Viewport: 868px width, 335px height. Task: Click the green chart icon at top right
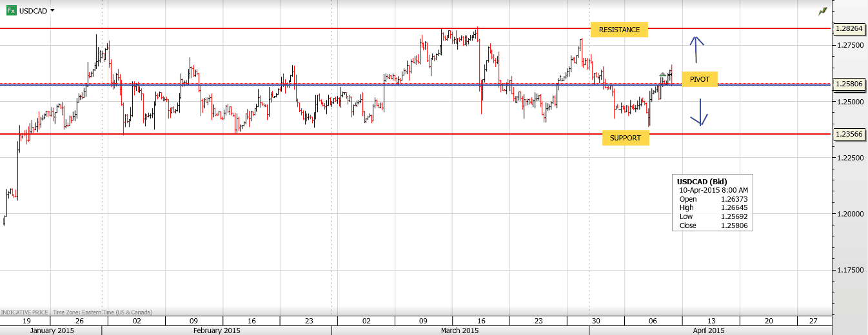pos(822,12)
